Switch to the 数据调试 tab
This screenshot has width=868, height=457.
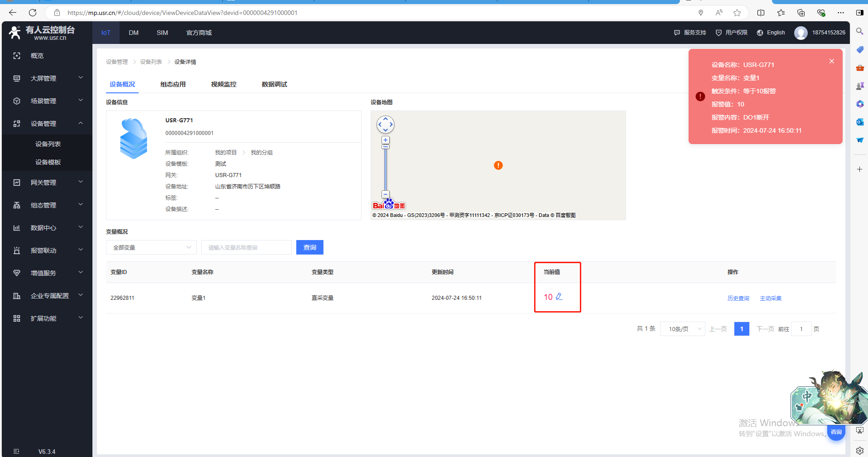tap(274, 84)
